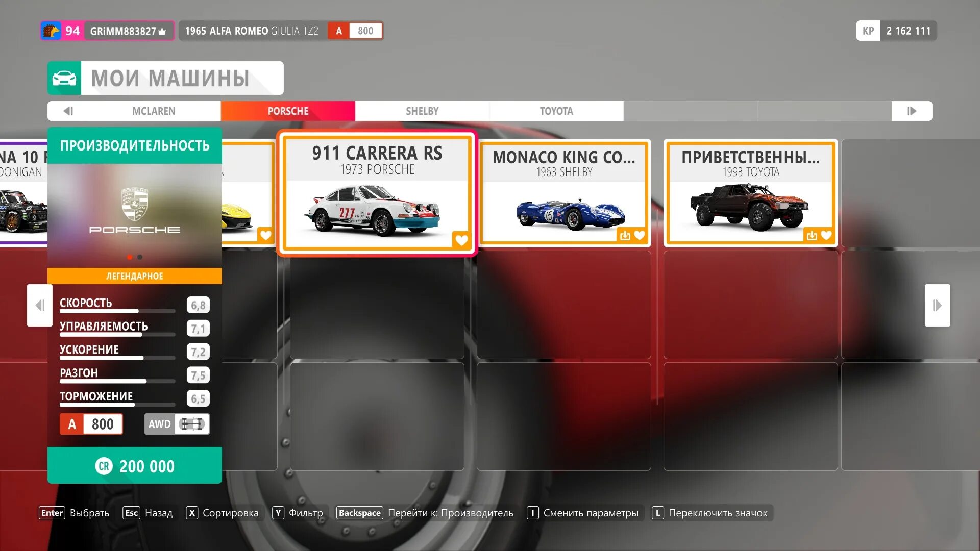Switch to the SHELBY manufacturer tab
The width and height of the screenshot is (980, 551).
click(422, 111)
